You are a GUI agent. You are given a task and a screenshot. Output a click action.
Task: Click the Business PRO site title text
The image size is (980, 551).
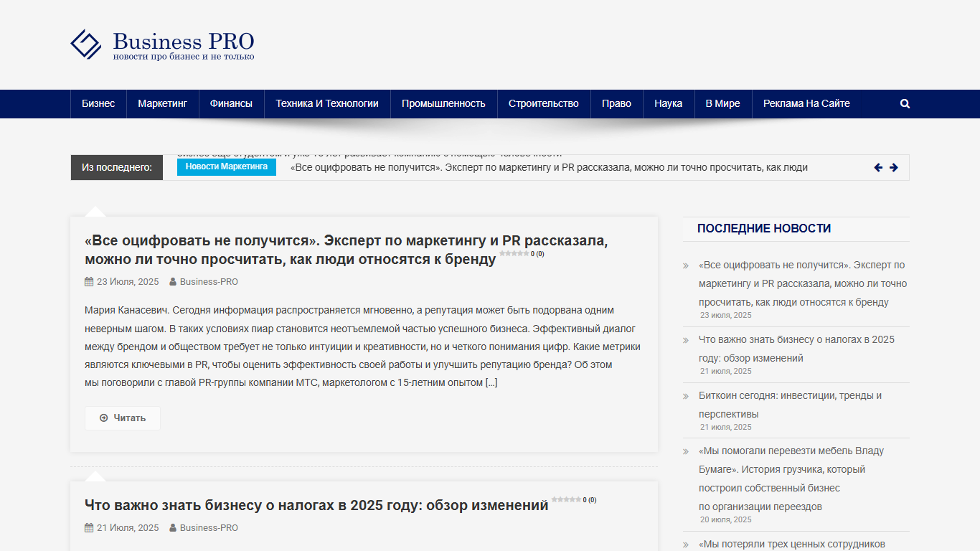(x=184, y=41)
